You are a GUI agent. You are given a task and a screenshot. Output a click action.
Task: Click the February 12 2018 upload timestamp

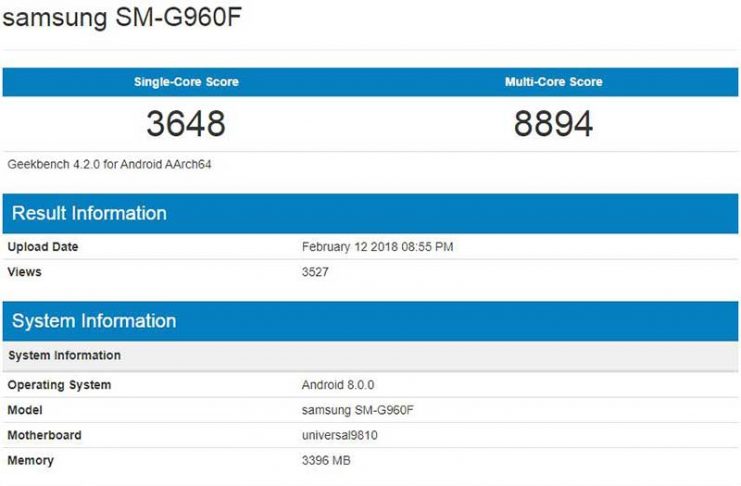pyautogui.click(x=377, y=247)
